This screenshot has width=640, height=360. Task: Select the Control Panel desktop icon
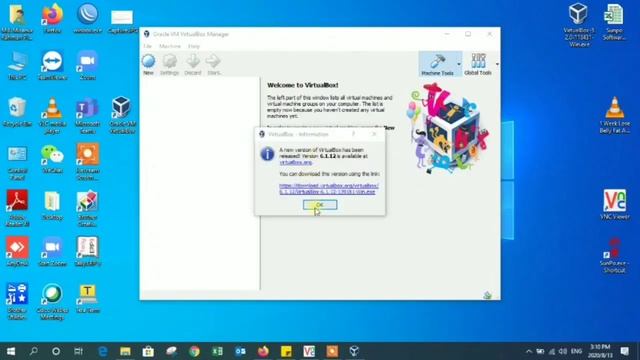coord(17,163)
